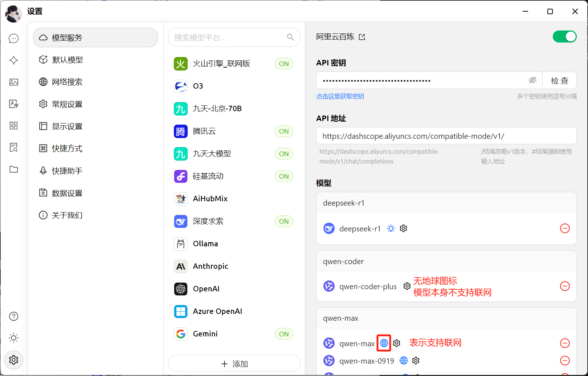
Task: Select 网络搜索 in settings menu
Action: (67, 82)
